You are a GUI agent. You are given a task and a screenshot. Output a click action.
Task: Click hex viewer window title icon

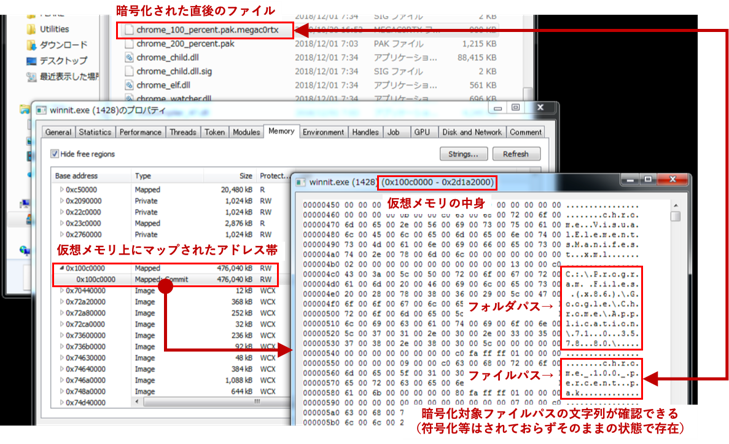(x=300, y=182)
